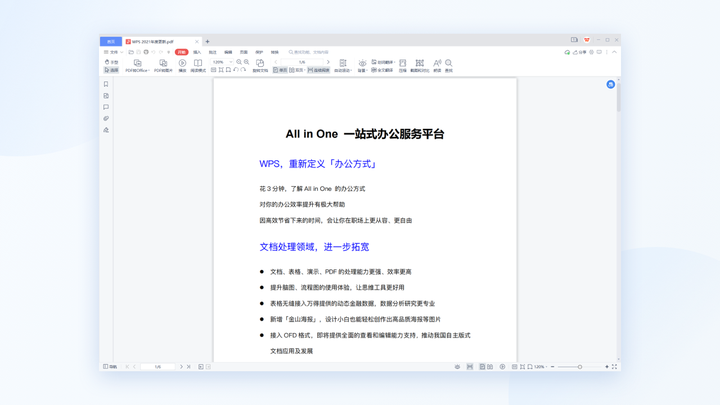Open the more options vertical dots menu

pyautogui.click(x=607, y=52)
